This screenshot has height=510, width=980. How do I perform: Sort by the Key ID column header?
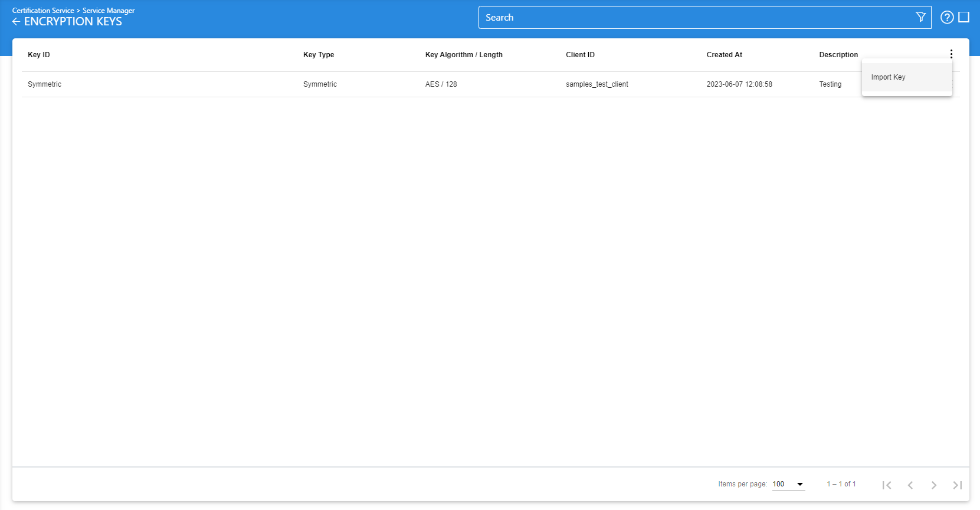39,55
